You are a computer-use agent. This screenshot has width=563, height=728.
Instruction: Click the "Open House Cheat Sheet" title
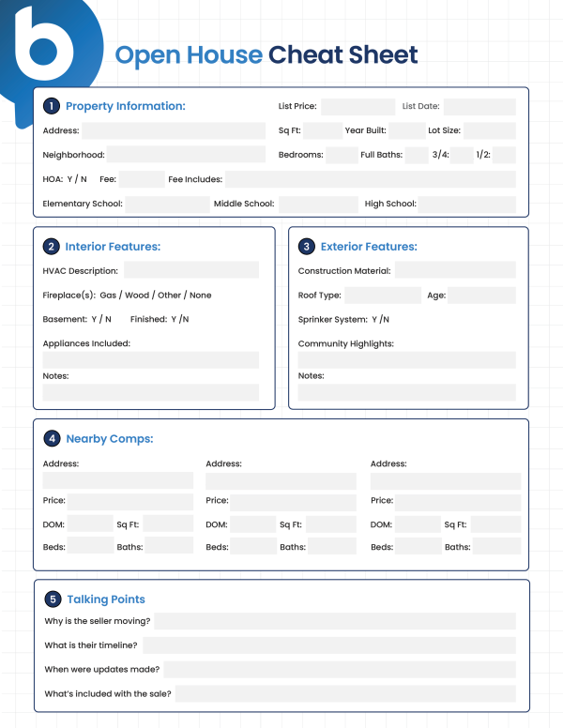tap(266, 54)
